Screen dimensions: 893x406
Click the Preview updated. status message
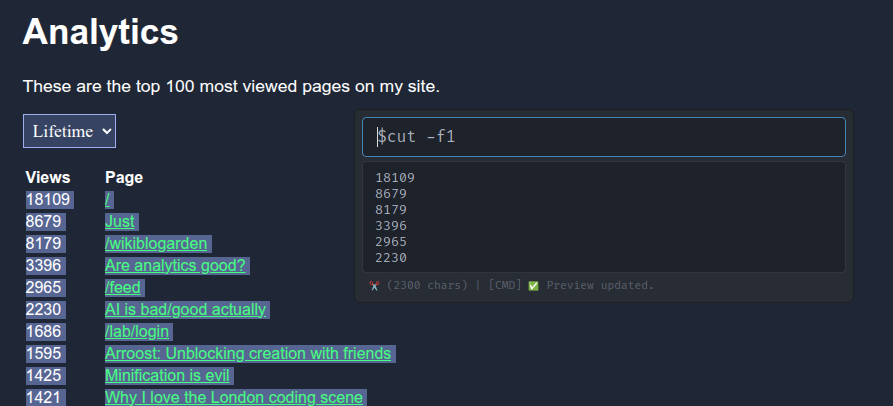(600, 285)
